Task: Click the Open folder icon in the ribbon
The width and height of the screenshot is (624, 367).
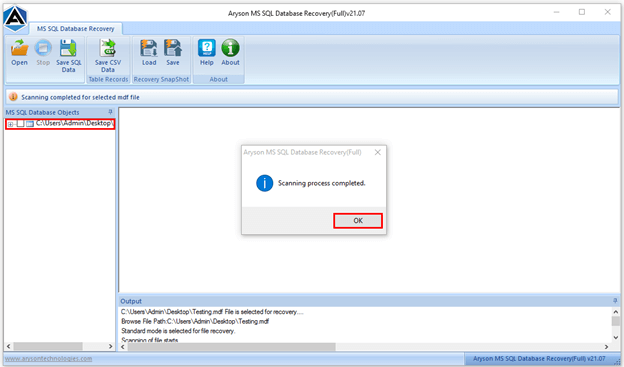Action: click(x=19, y=48)
